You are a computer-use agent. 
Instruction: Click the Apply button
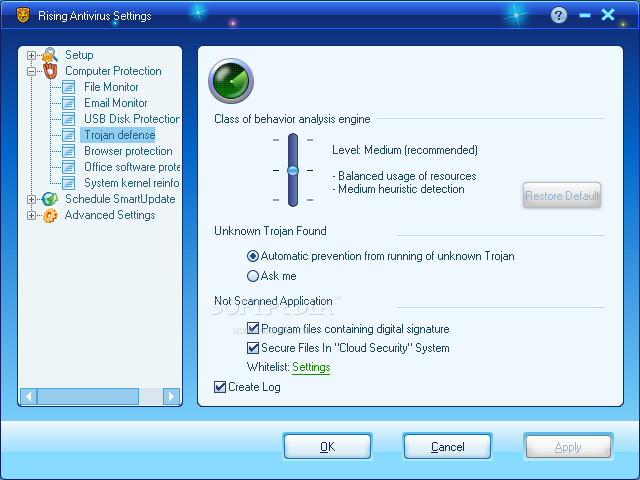point(568,447)
